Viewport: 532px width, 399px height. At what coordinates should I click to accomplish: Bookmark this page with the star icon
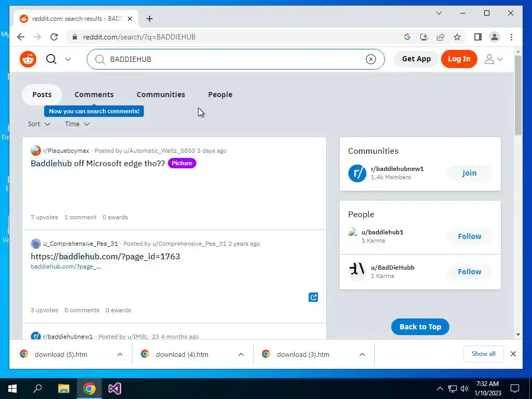pyautogui.click(x=457, y=37)
